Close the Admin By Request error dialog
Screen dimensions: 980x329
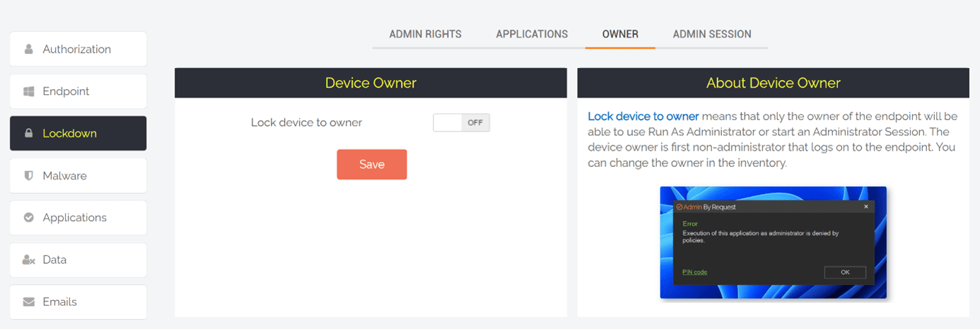tap(866, 207)
